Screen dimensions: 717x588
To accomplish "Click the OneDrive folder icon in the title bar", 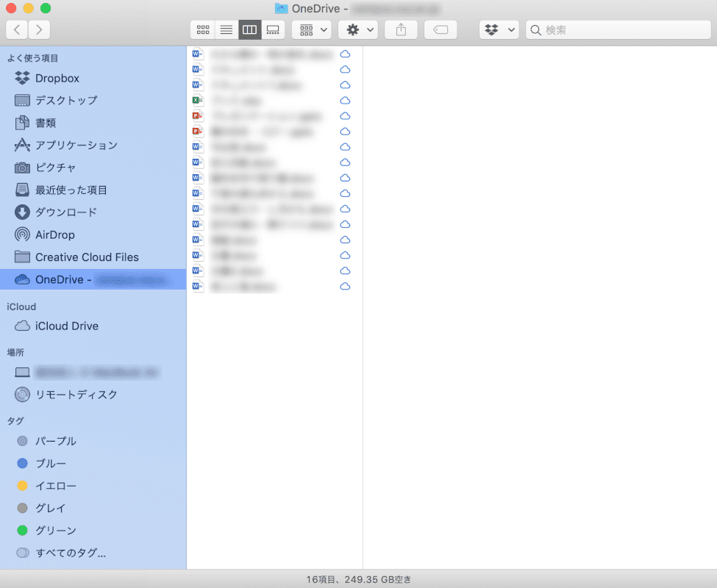I will tap(281, 8).
